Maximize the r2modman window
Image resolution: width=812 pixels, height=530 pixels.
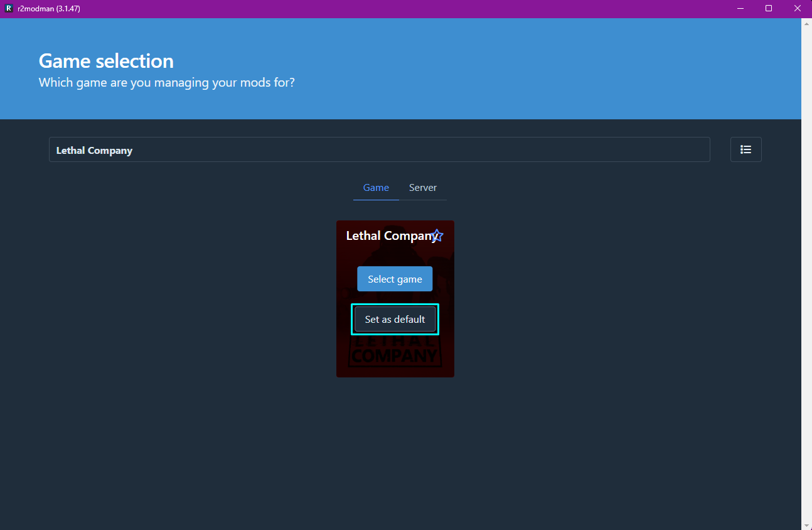pyautogui.click(x=769, y=9)
